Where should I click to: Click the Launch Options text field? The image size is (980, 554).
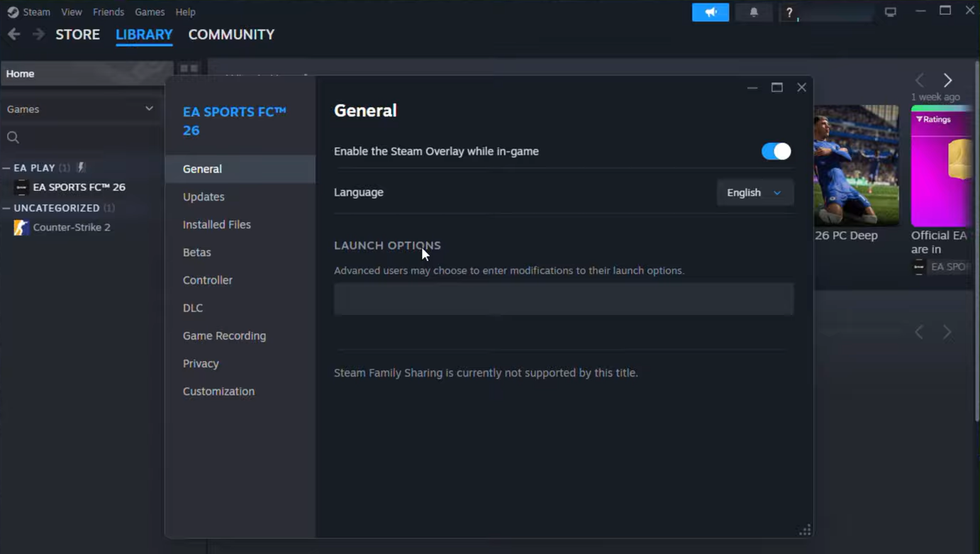(x=564, y=299)
